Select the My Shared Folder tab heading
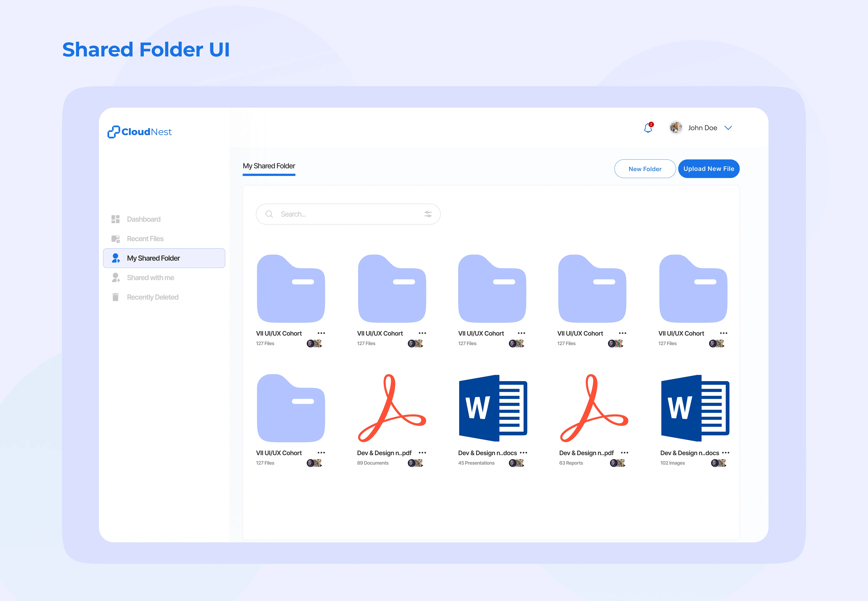 click(x=269, y=166)
